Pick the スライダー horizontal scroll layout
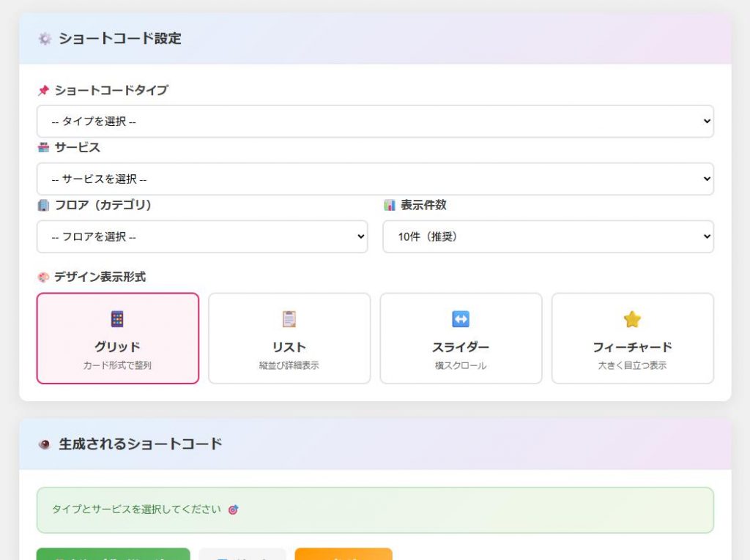 [461, 338]
